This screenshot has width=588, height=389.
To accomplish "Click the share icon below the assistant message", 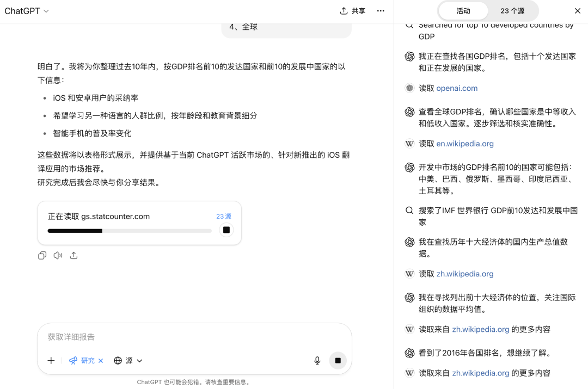I will pos(74,255).
